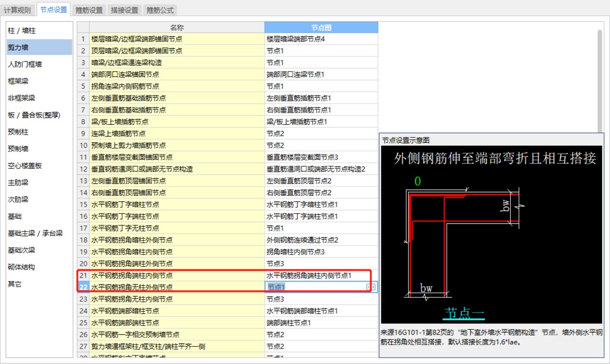The width and height of the screenshot is (610, 364).
Task: Open the 计算规则 tab
Action: click(18, 10)
